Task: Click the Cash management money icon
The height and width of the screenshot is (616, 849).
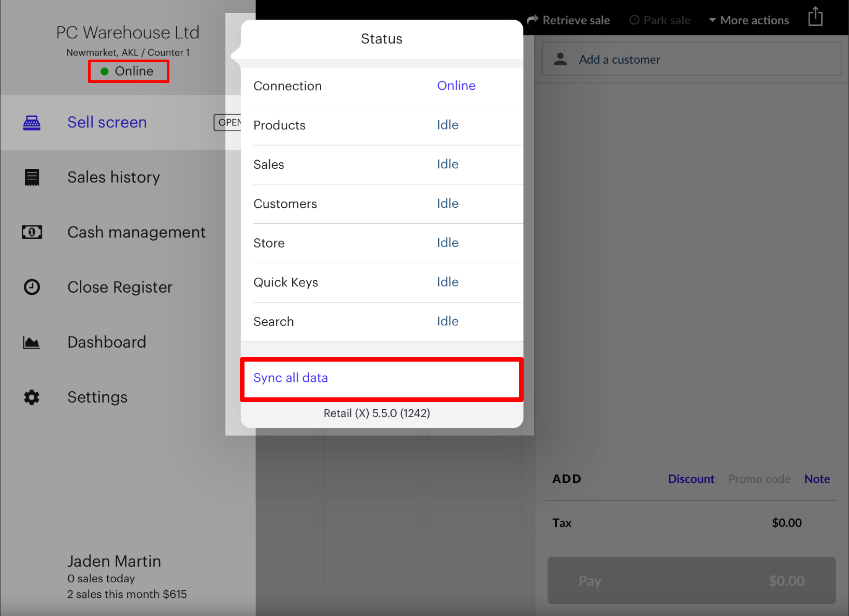Action: tap(32, 232)
